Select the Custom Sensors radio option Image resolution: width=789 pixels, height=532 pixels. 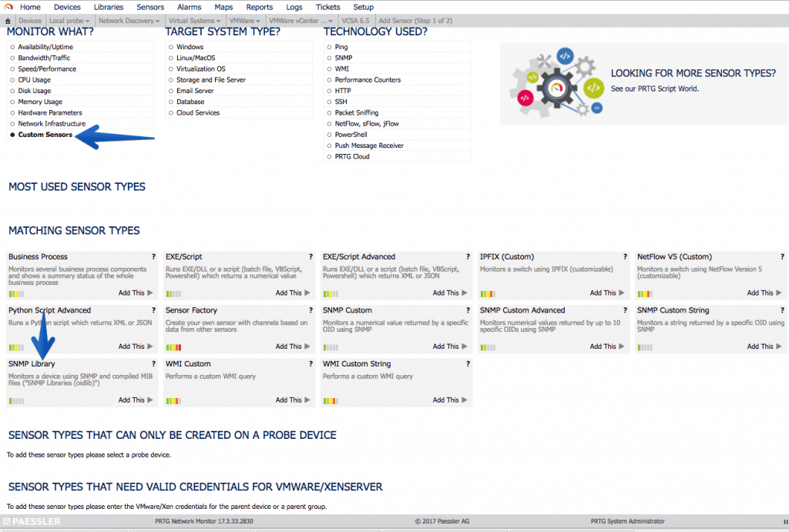[x=12, y=135]
